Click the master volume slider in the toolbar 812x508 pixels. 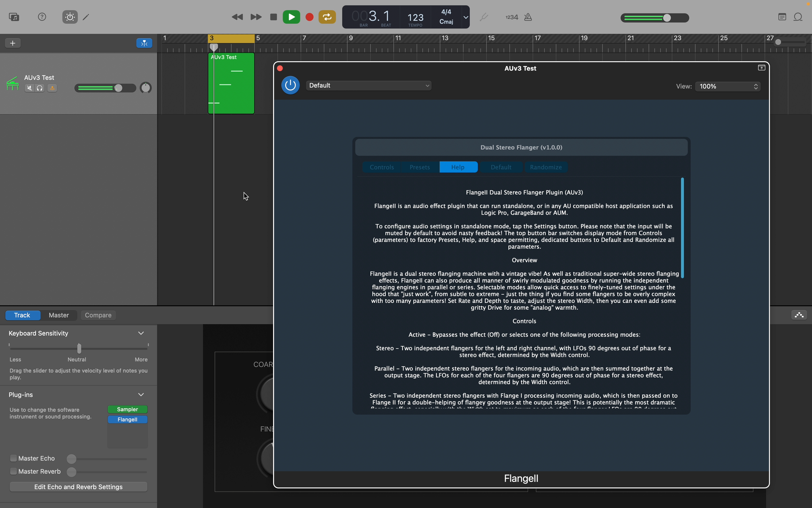tap(655, 18)
